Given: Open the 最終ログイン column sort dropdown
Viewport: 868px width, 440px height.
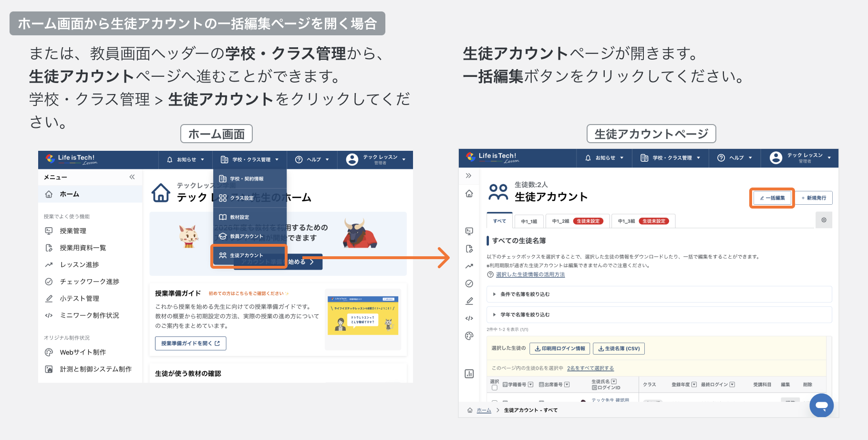Looking at the screenshot, I should click(732, 385).
